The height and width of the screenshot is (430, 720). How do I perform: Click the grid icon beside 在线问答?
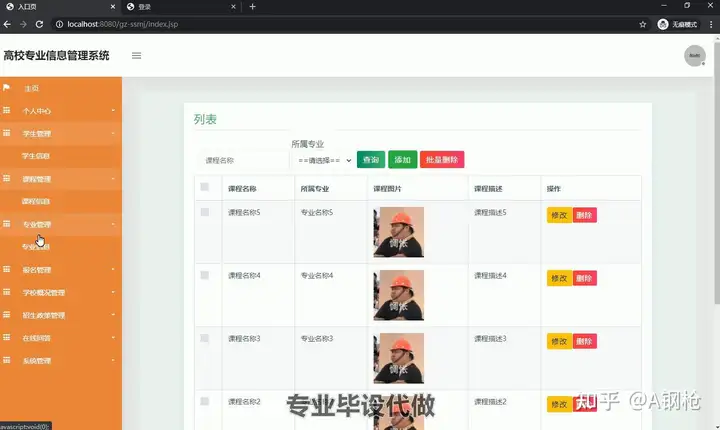(x=6, y=337)
